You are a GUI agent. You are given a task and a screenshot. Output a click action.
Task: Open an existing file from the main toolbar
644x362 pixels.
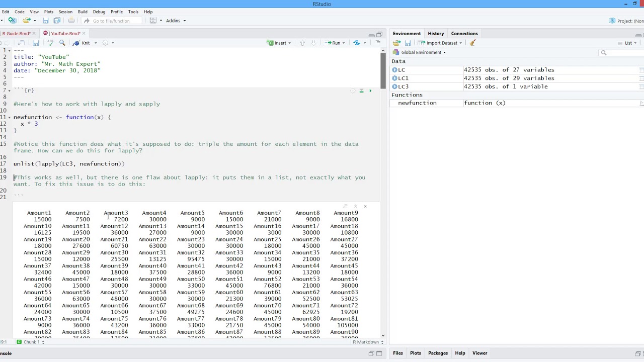pyautogui.click(x=26, y=21)
